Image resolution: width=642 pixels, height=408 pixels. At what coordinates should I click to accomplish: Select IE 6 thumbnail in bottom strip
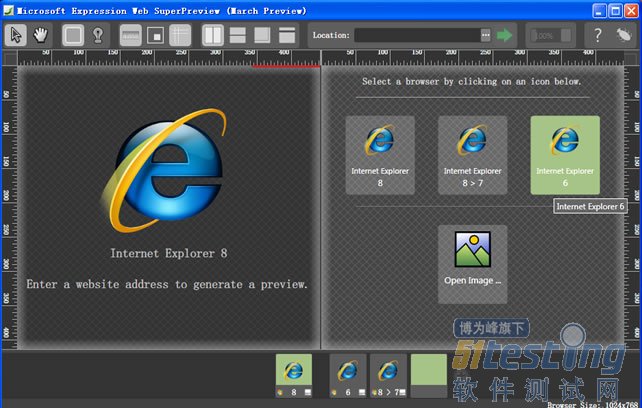point(347,376)
